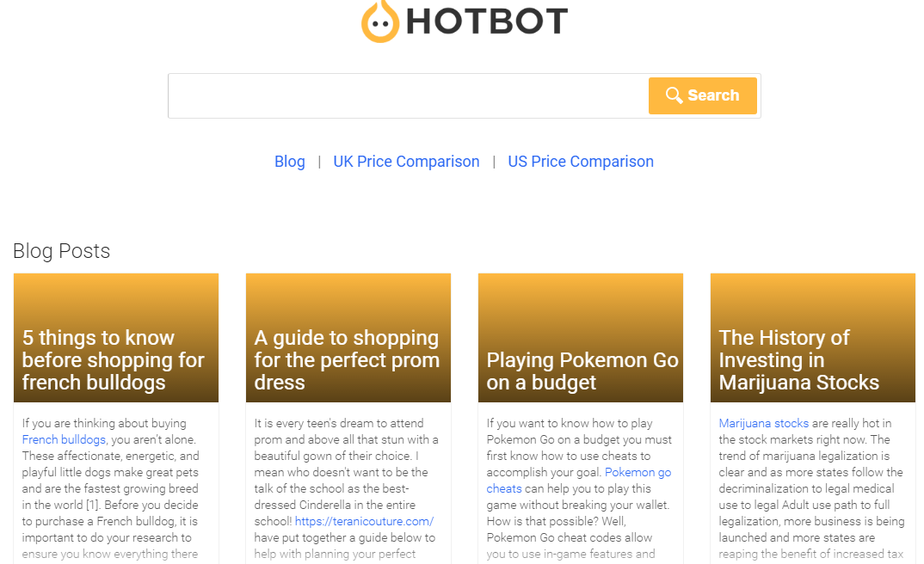Open the UK Price Comparison page
This screenshot has height=564, width=924.
click(x=406, y=162)
